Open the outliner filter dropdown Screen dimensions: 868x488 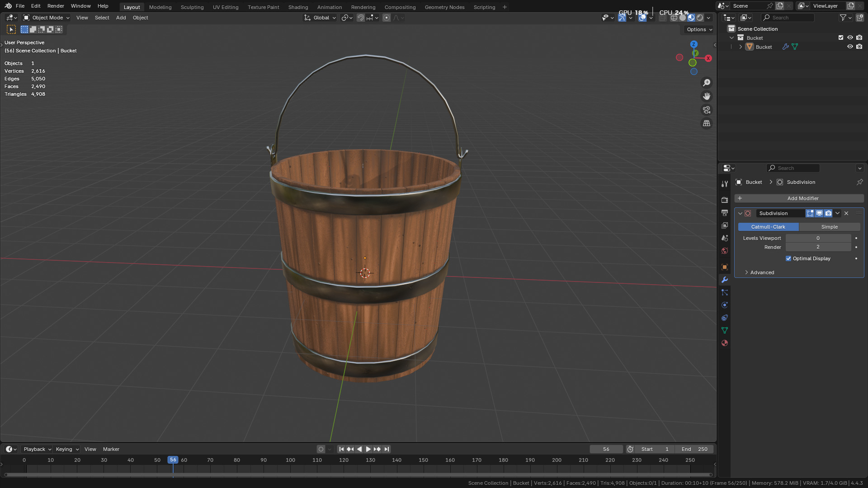[845, 18]
